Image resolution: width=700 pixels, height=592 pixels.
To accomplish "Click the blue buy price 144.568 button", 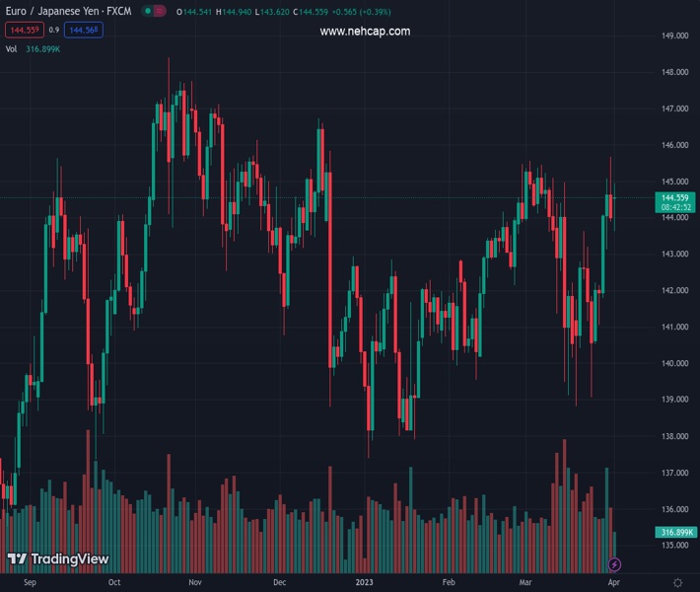I will click(x=85, y=31).
